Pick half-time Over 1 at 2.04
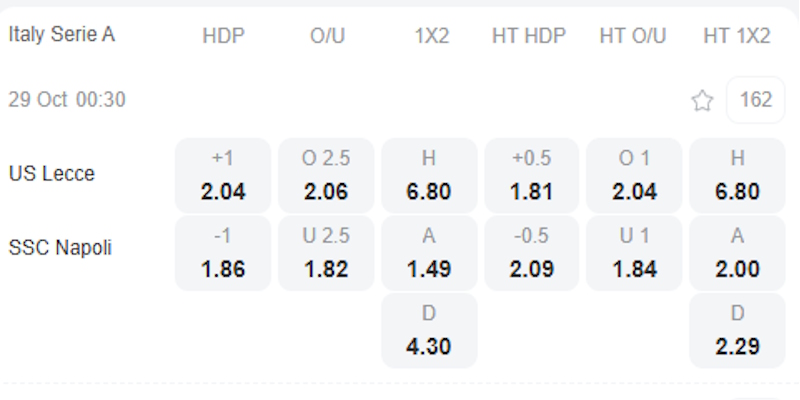 click(x=634, y=176)
